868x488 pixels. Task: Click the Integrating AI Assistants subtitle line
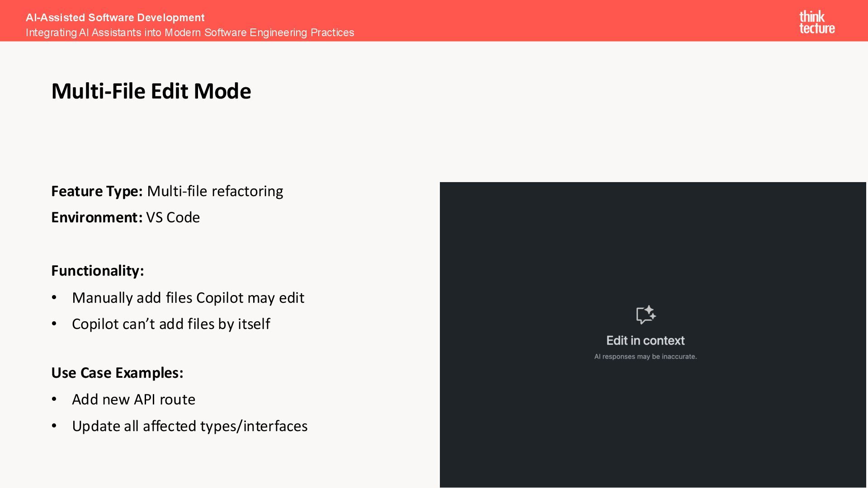pyautogui.click(x=190, y=33)
